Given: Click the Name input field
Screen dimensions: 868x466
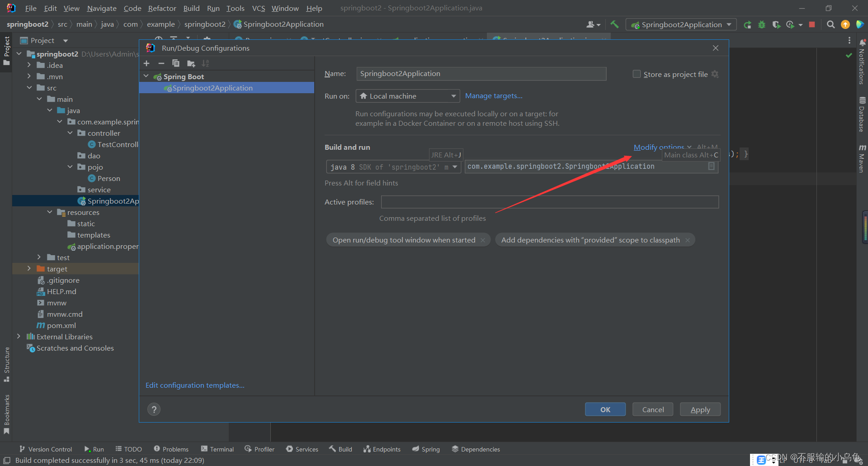Looking at the screenshot, I should tap(481, 74).
